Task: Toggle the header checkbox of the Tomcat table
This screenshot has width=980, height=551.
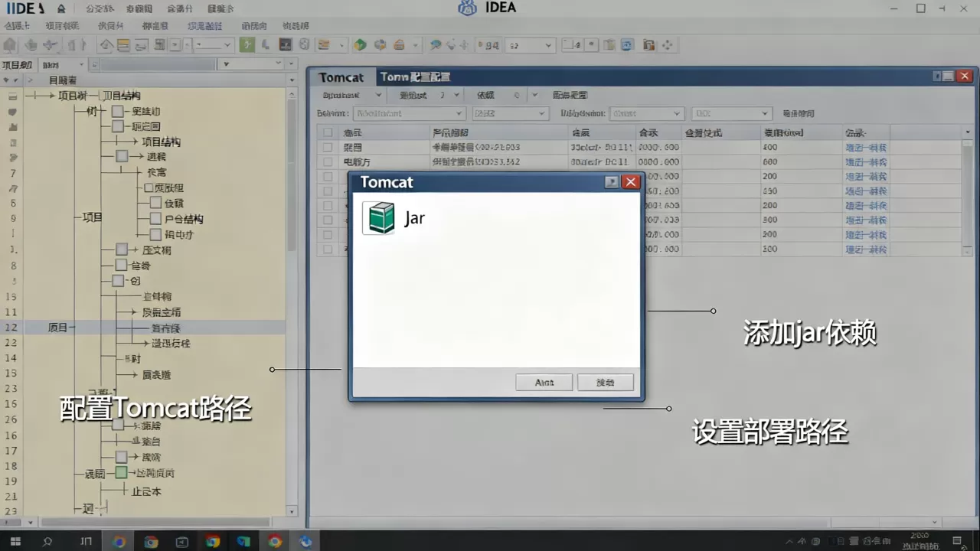Action: tap(328, 132)
